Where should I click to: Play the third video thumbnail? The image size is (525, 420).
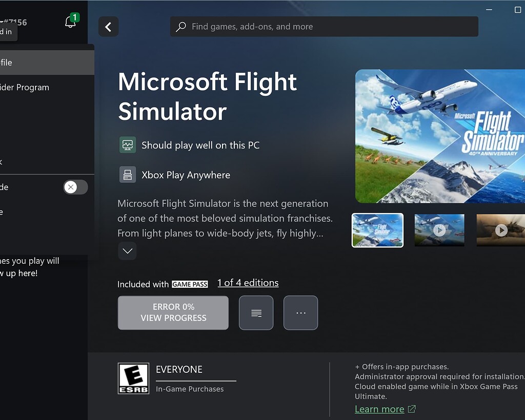coord(501,230)
